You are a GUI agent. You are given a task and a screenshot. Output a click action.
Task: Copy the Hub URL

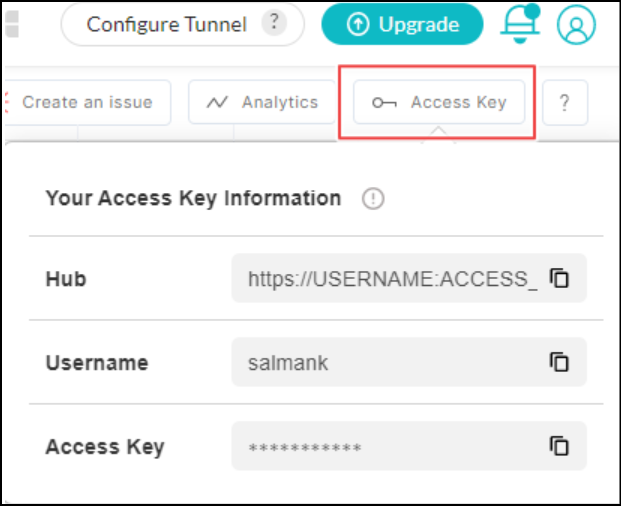click(x=560, y=279)
